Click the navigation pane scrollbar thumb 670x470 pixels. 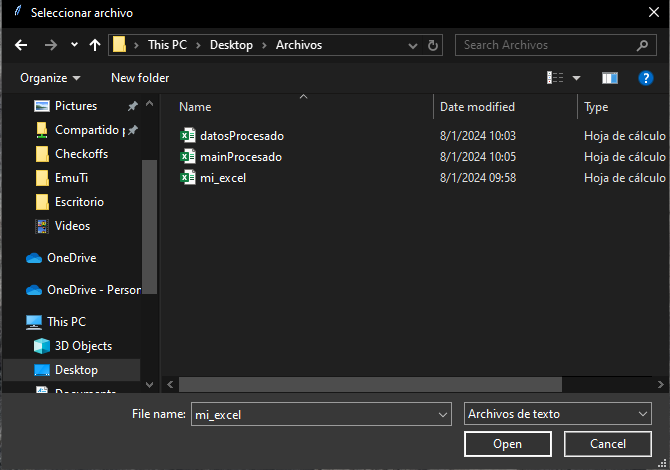149,227
